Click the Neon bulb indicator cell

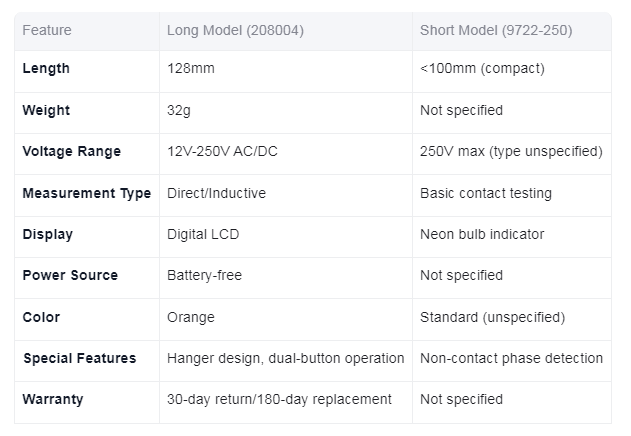[482, 234]
